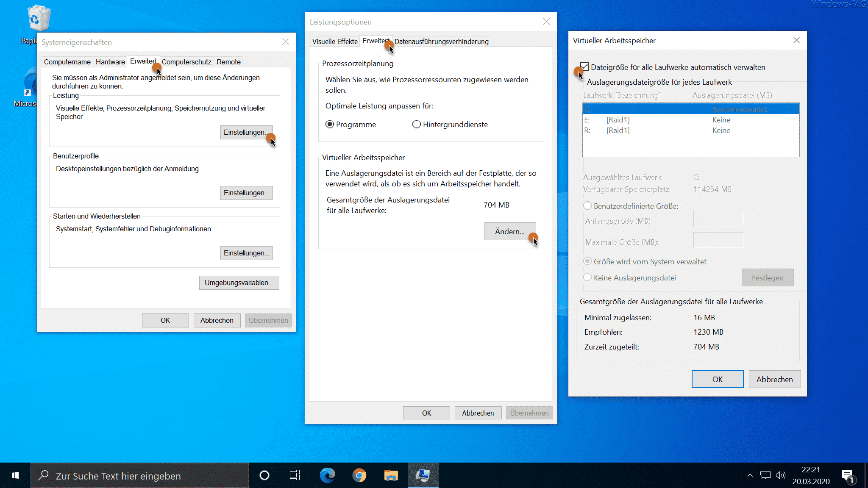This screenshot has width=868, height=488.
Task: Click the 704 MB total size value
Action: 496,205
